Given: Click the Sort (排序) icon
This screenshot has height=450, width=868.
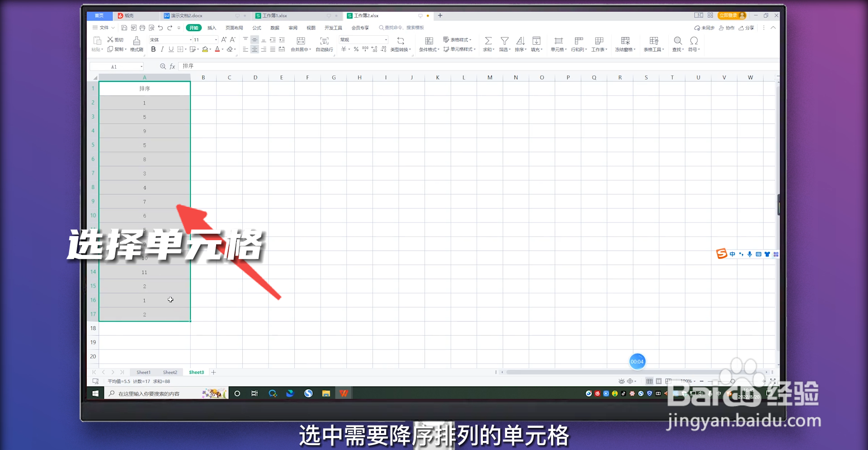Looking at the screenshot, I should point(520,40).
